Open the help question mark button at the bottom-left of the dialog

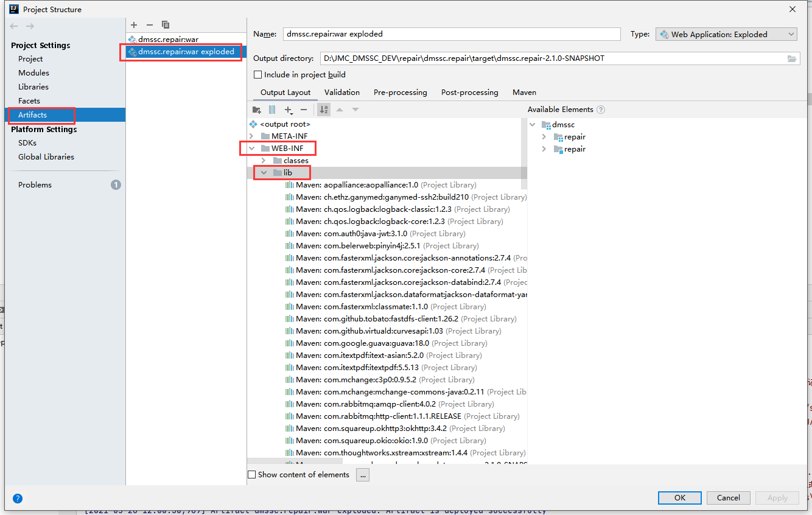(18, 498)
